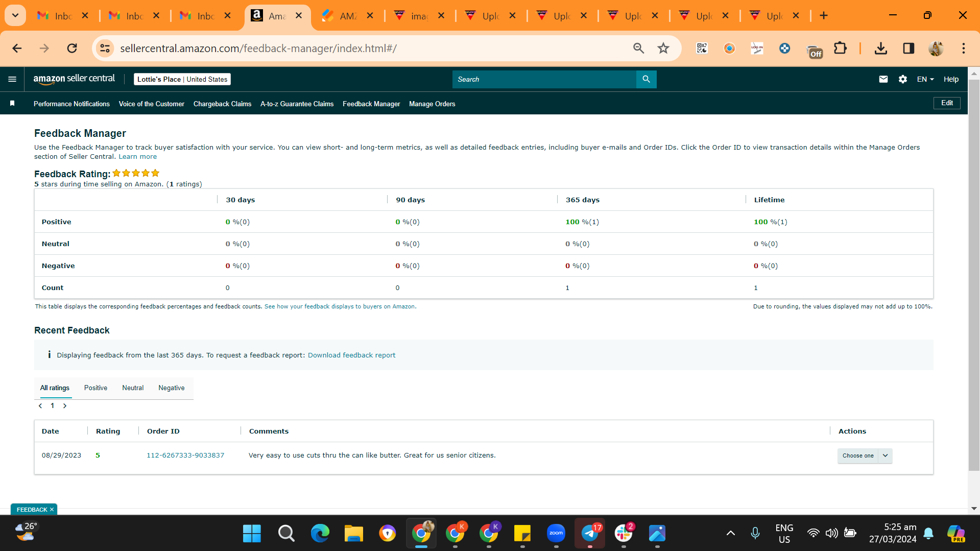Open Feedback Manager menu item

(x=371, y=104)
